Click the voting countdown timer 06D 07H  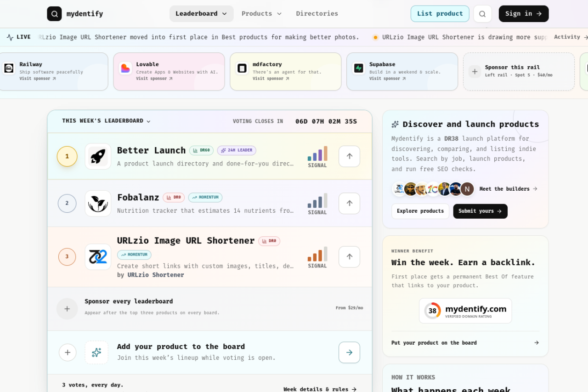point(326,121)
